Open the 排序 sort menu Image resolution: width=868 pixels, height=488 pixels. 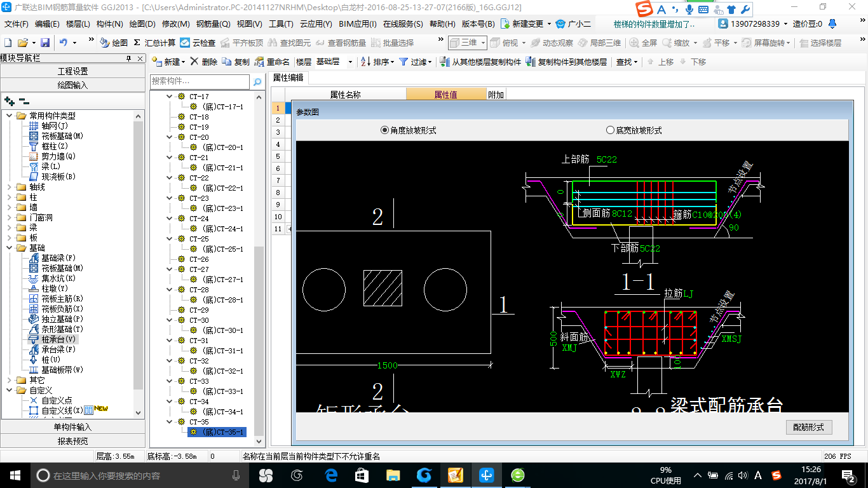(x=377, y=62)
